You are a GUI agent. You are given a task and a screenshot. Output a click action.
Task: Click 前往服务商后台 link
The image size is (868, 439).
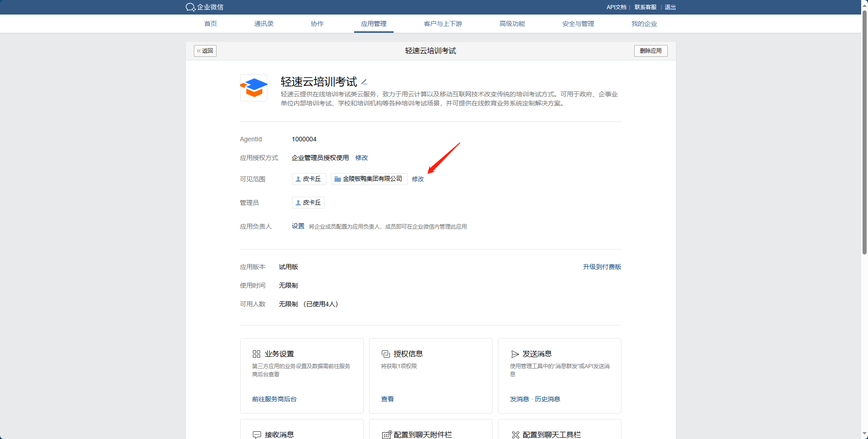click(274, 399)
